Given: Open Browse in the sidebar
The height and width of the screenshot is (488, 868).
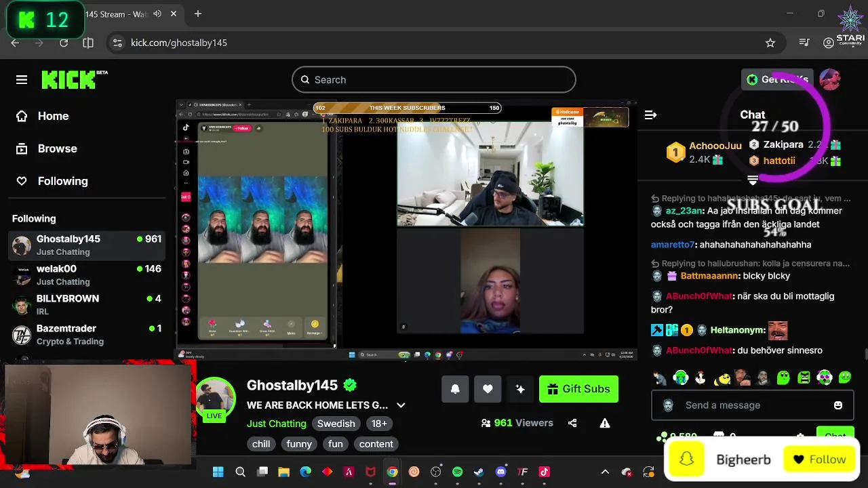Looking at the screenshot, I should [x=47, y=148].
